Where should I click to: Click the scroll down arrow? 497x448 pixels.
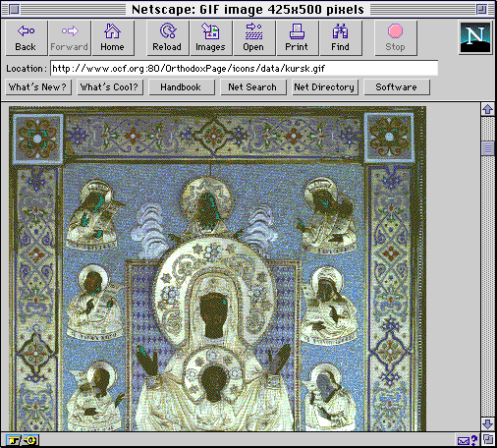pyautogui.click(x=487, y=423)
